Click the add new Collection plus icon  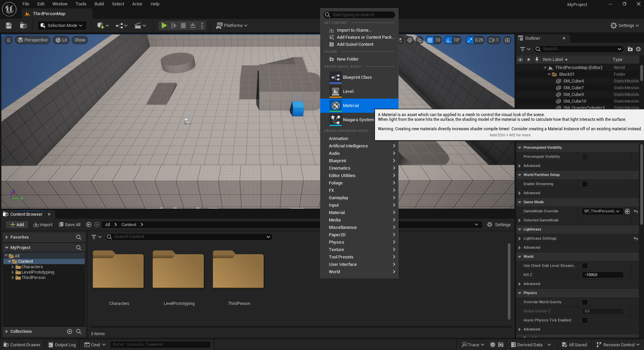coord(70,331)
